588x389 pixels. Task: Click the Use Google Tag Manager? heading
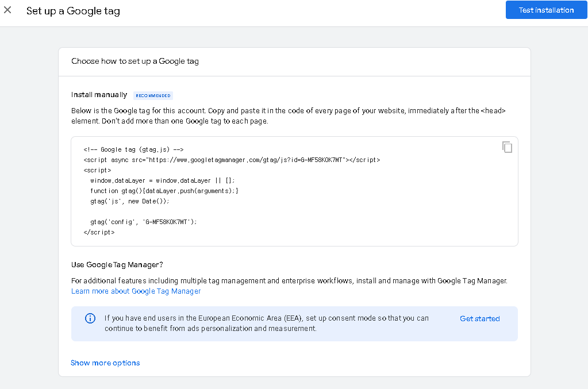click(x=117, y=265)
